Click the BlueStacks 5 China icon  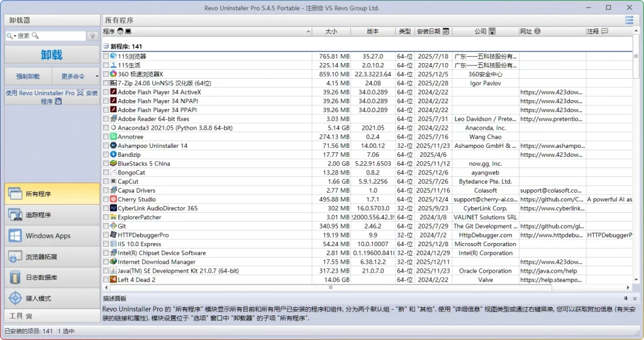coord(113,163)
